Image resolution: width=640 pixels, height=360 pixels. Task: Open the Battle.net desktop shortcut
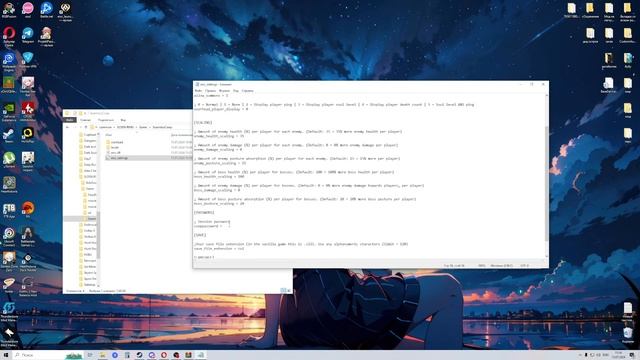(x=46, y=10)
